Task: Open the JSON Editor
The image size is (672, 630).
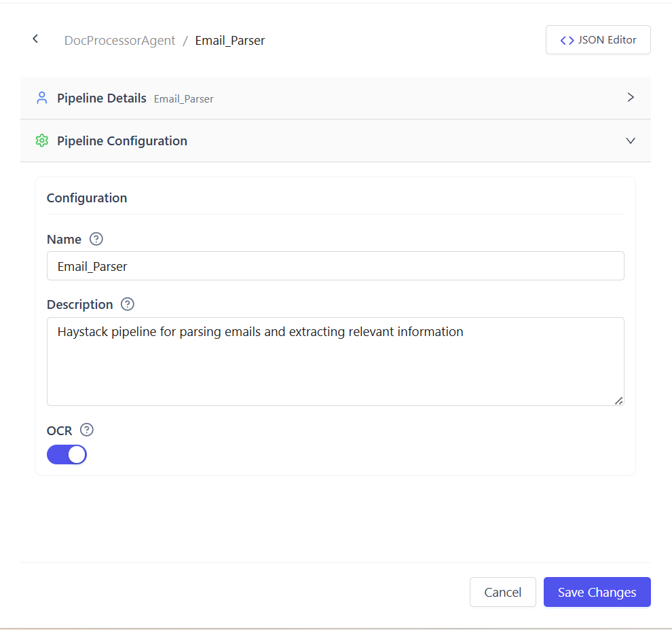Action: tap(598, 39)
